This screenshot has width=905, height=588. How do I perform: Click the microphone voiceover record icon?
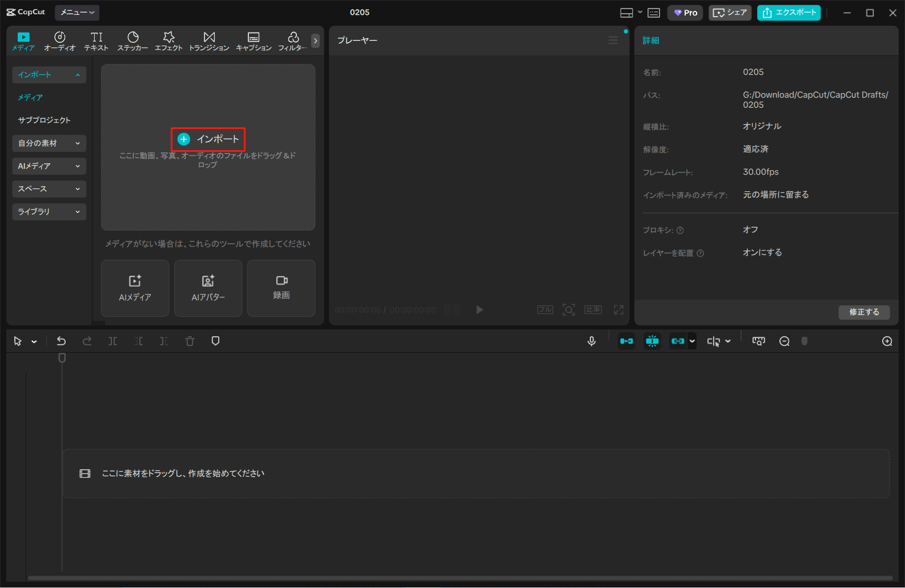[592, 341]
